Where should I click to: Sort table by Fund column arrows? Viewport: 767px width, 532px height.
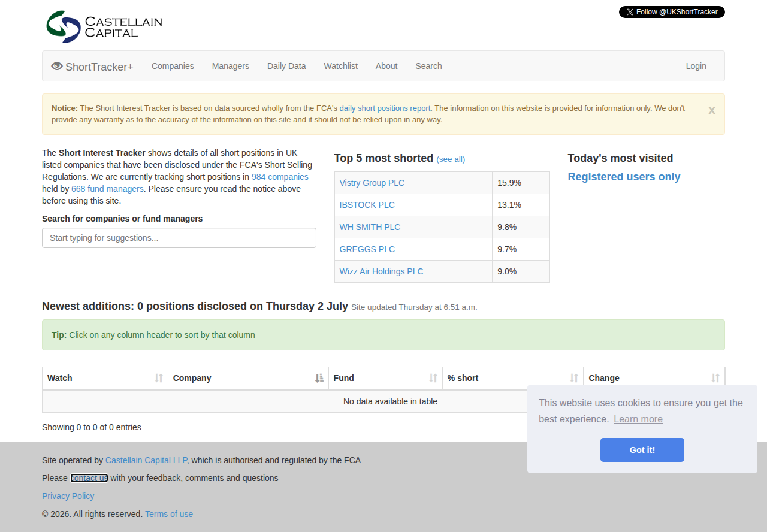click(433, 378)
